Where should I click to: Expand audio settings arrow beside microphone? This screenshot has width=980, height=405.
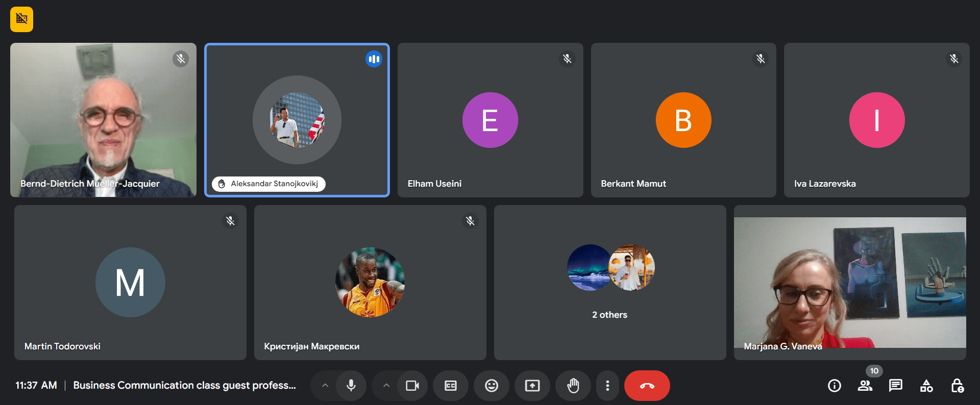(325, 386)
